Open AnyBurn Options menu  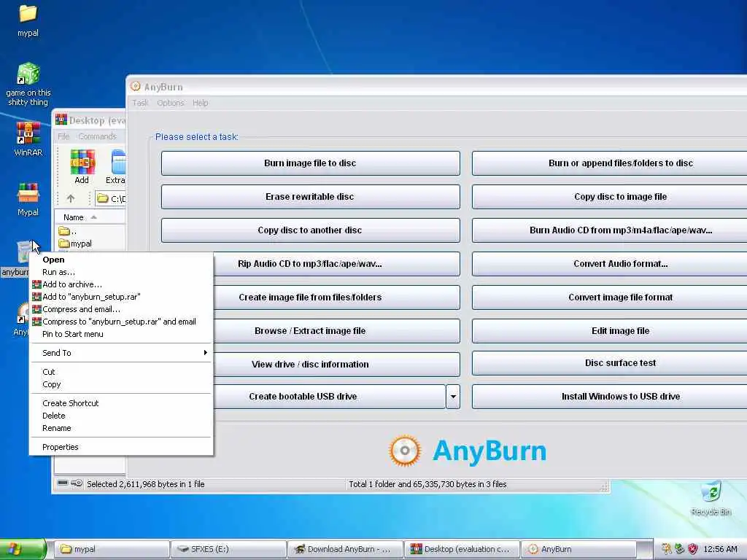[171, 103]
